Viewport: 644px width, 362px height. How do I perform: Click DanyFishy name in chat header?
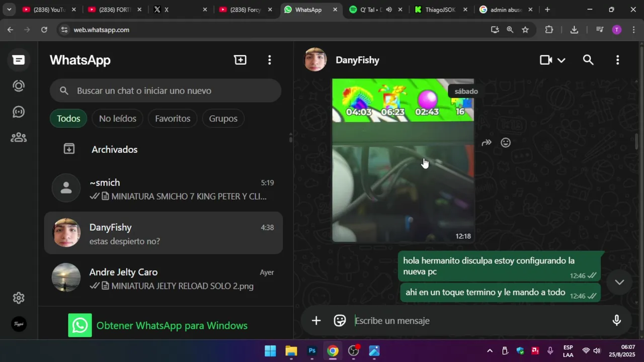(x=357, y=60)
